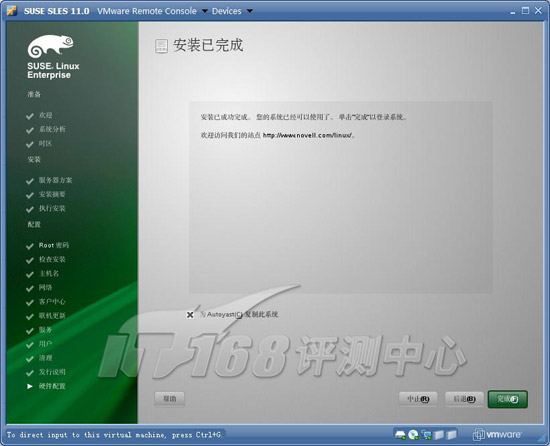
Task: Open the http://www.novell.com/linux/ link
Action: [307, 135]
